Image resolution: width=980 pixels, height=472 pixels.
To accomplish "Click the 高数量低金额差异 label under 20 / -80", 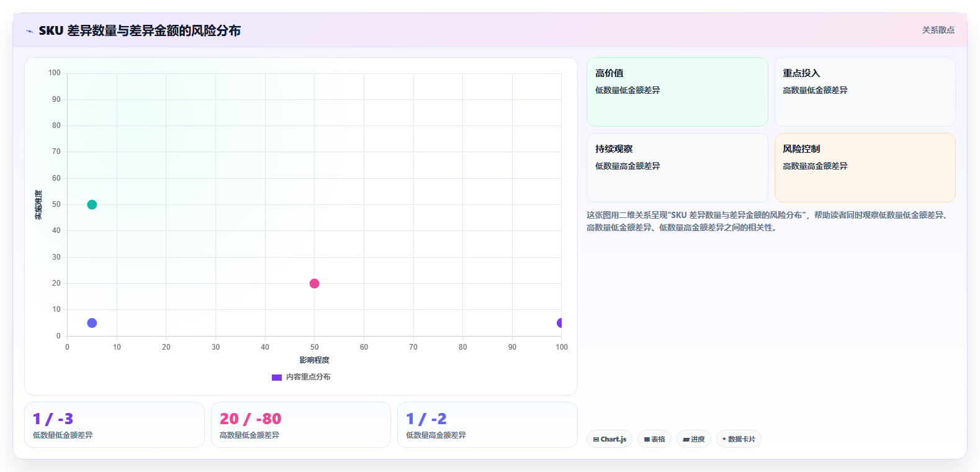I will click(249, 435).
